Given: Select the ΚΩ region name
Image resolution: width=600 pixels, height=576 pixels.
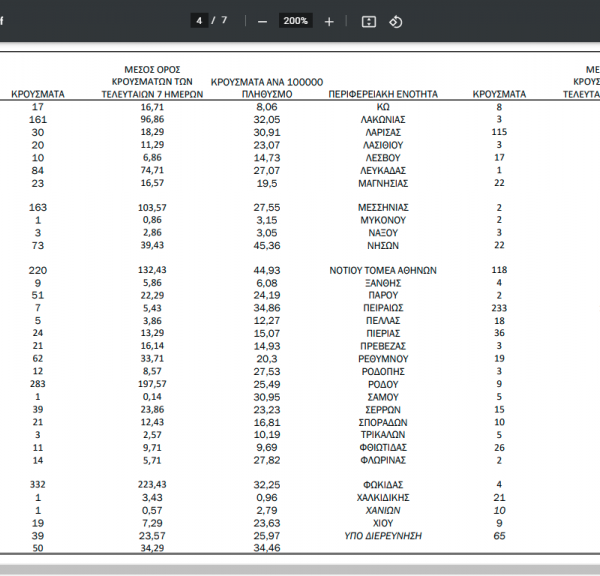Looking at the screenshot, I should point(383,107).
